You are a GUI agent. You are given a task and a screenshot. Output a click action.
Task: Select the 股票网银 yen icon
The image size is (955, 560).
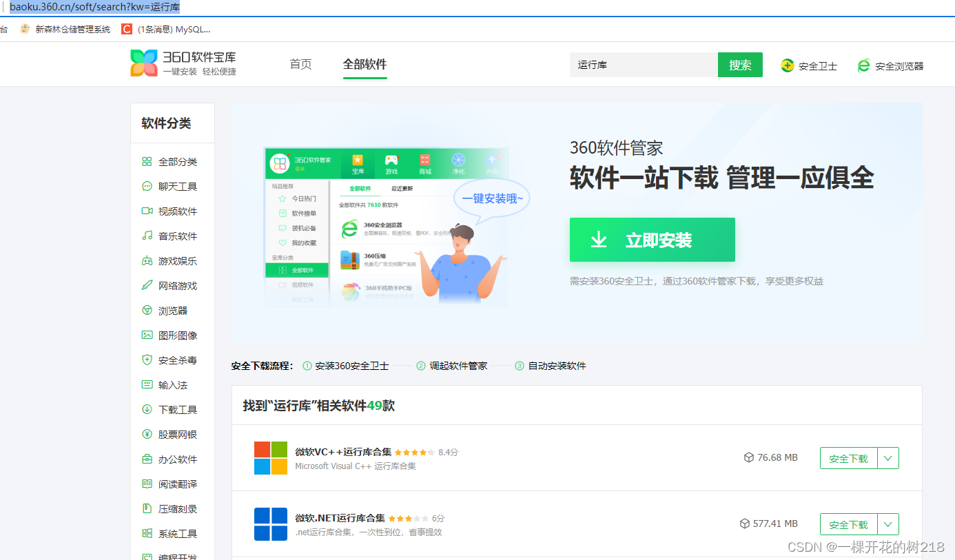coord(147,435)
